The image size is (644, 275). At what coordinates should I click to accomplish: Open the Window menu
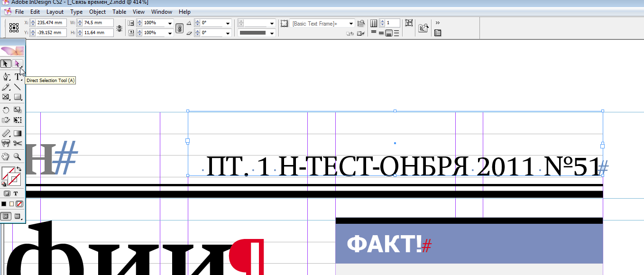coord(162,12)
